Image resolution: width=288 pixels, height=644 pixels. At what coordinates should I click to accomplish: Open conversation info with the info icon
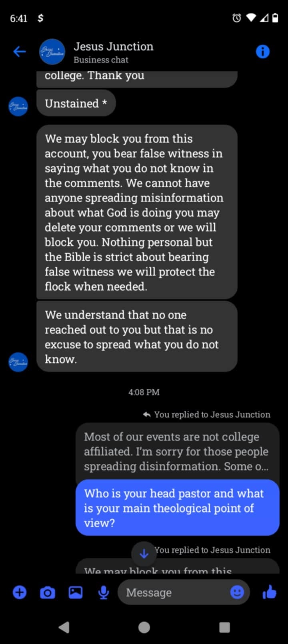262,52
